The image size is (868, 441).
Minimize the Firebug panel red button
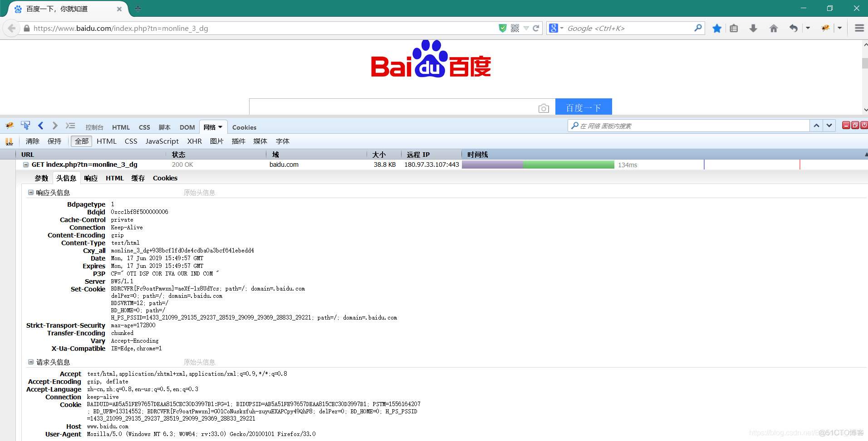[x=846, y=126]
